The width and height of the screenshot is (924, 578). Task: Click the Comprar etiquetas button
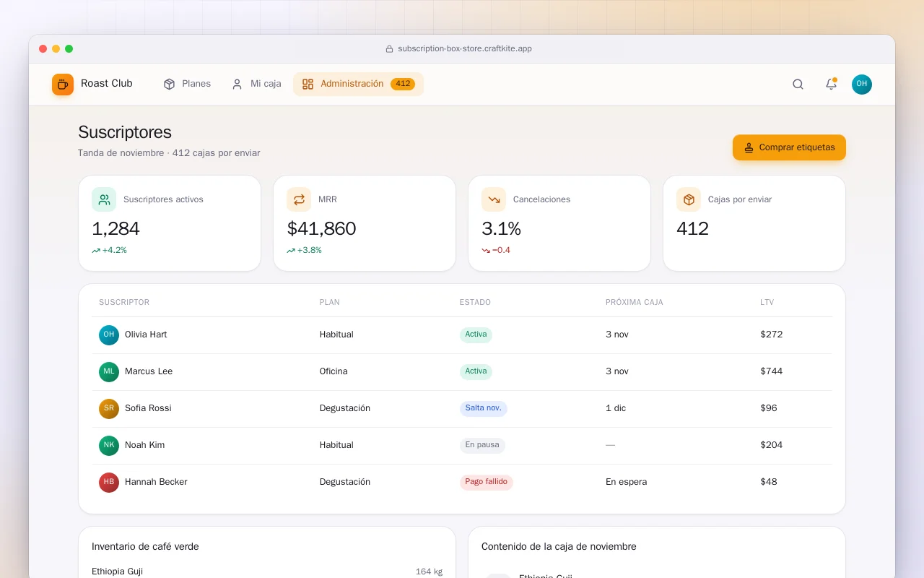789,147
